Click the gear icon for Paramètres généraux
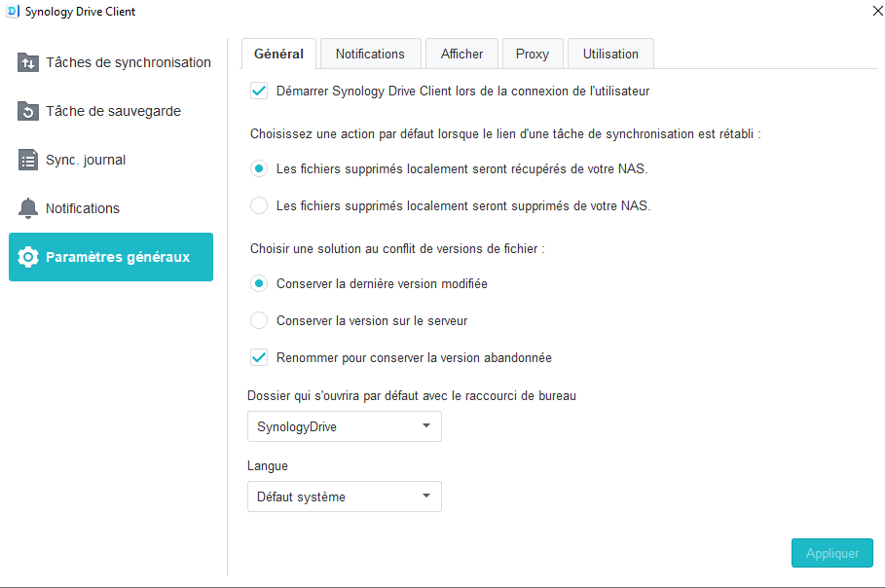 (27, 257)
